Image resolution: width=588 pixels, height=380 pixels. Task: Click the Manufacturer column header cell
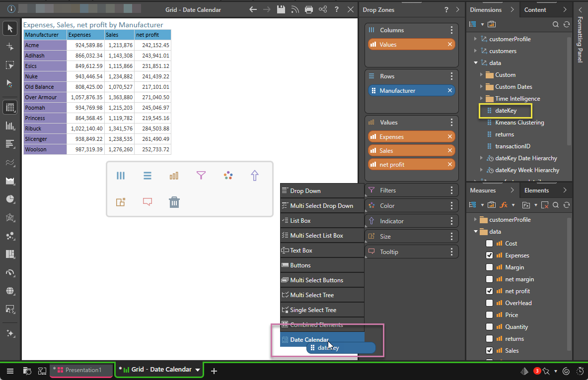pyautogui.click(x=45, y=35)
